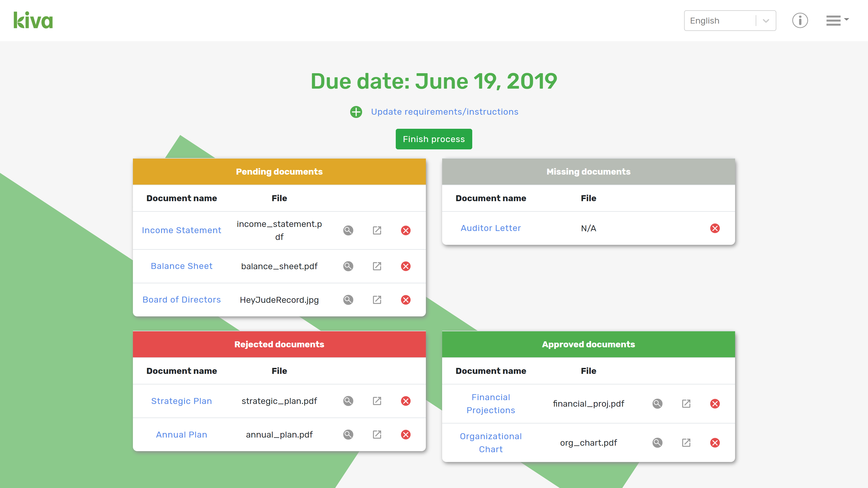This screenshot has height=488, width=868.
Task: Click the Organizational Chart link
Action: [x=491, y=442]
